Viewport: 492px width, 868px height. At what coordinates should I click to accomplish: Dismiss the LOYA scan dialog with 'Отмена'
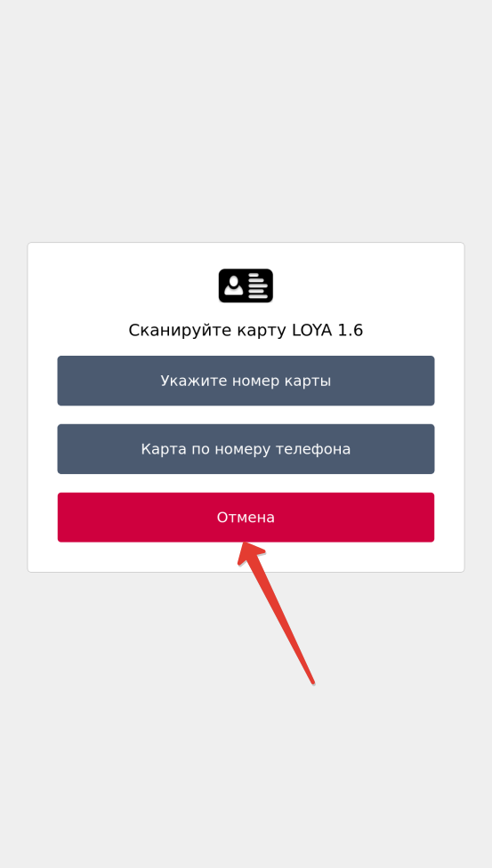tap(246, 517)
